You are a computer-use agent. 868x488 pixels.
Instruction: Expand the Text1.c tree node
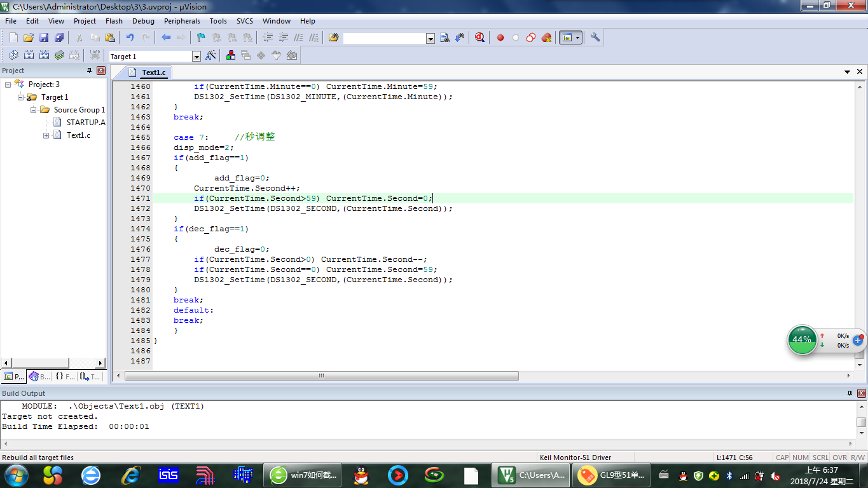pos(46,135)
